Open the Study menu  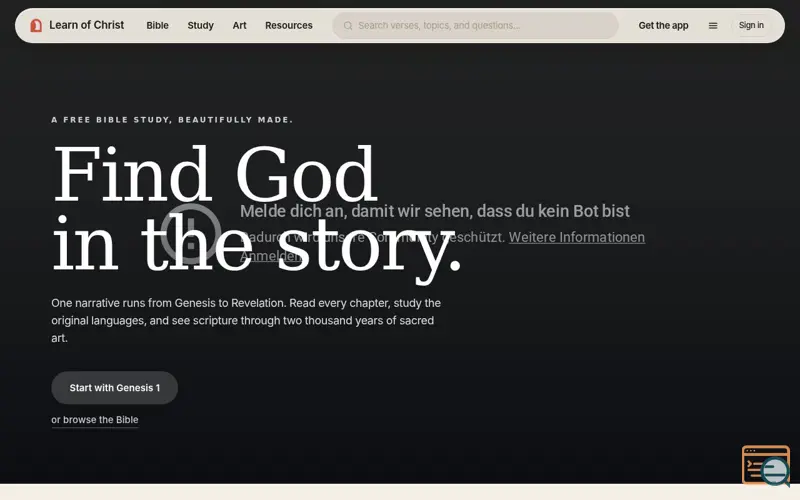[201, 26]
